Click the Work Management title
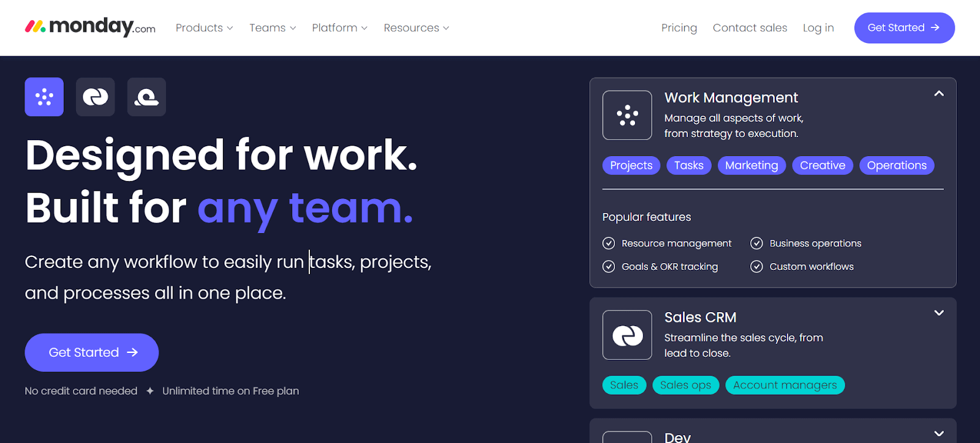This screenshot has width=980, height=443. point(731,98)
